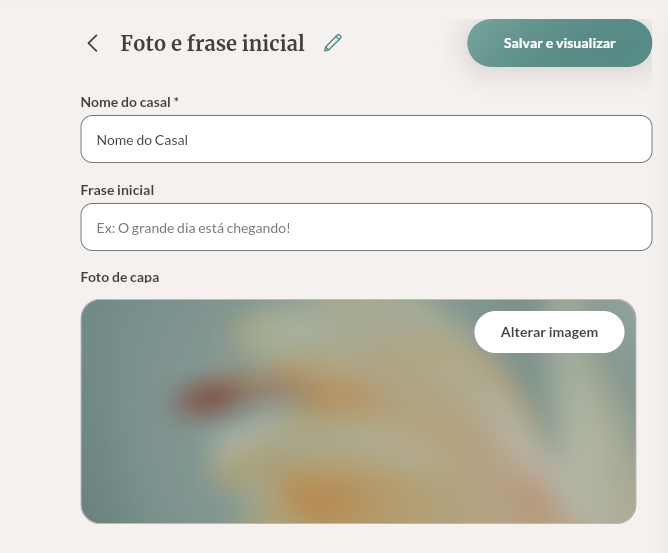The width and height of the screenshot is (668, 553).
Task: Click the Alterar imagem button
Action: (549, 332)
